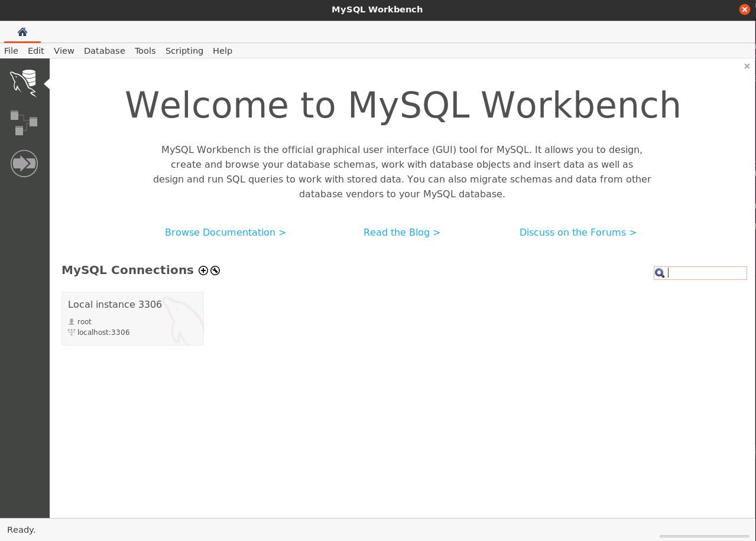This screenshot has height=541, width=756.
Task: Manage connections with the wrench icon
Action: pyautogui.click(x=215, y=270)
